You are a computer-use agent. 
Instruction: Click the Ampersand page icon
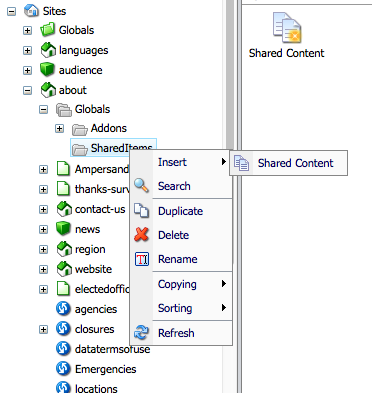pos(63,169)
